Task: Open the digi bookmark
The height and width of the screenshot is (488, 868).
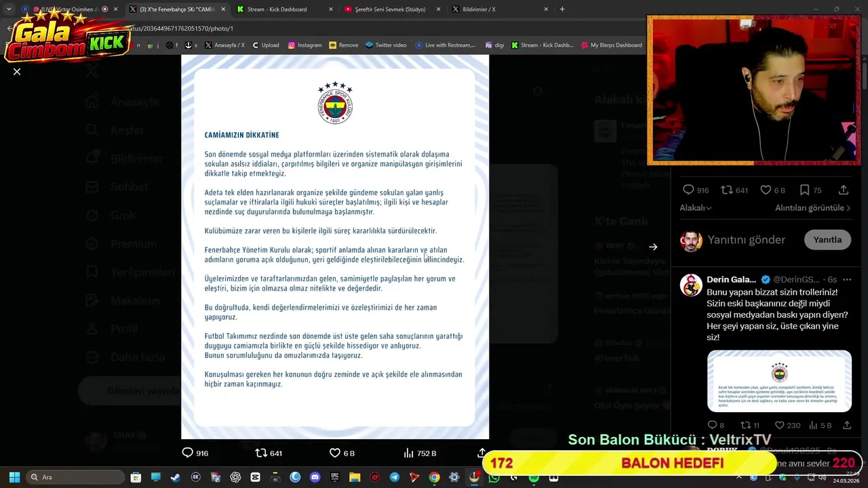Action: (x=494, y=45)
